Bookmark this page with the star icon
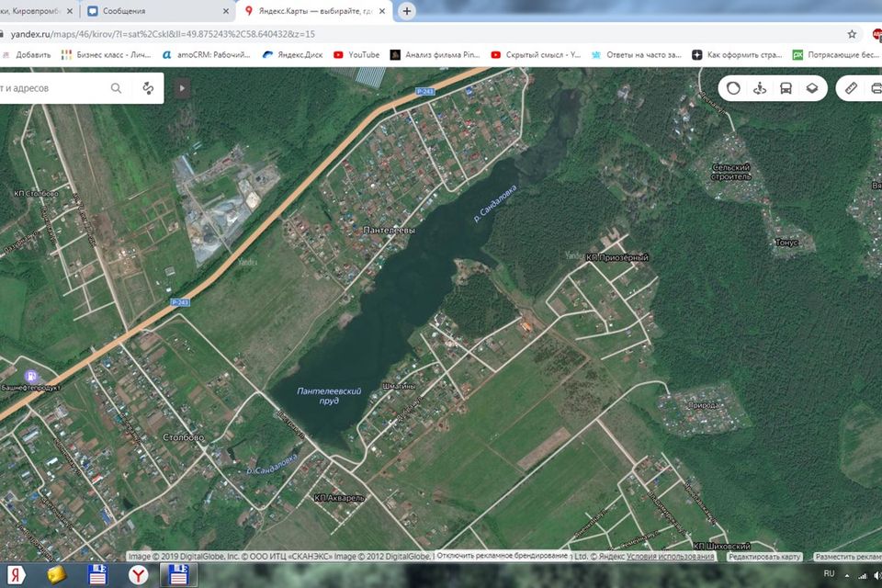 [x=852, y=34]
